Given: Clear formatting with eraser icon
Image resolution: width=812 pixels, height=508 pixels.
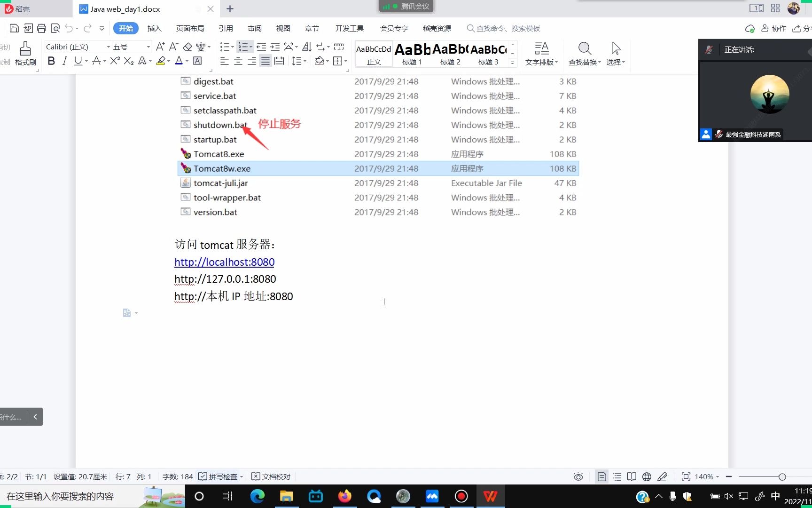Looking at the screenshot, I should (x=187, y=47).
